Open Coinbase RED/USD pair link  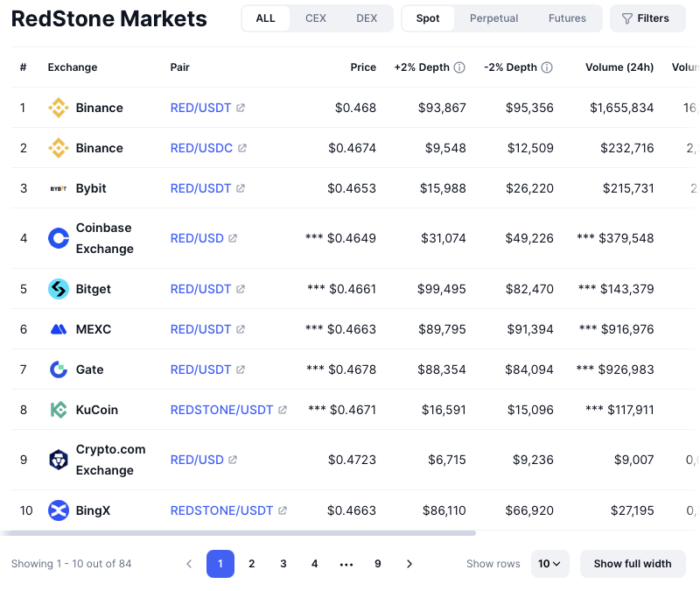tap(197, 238)
